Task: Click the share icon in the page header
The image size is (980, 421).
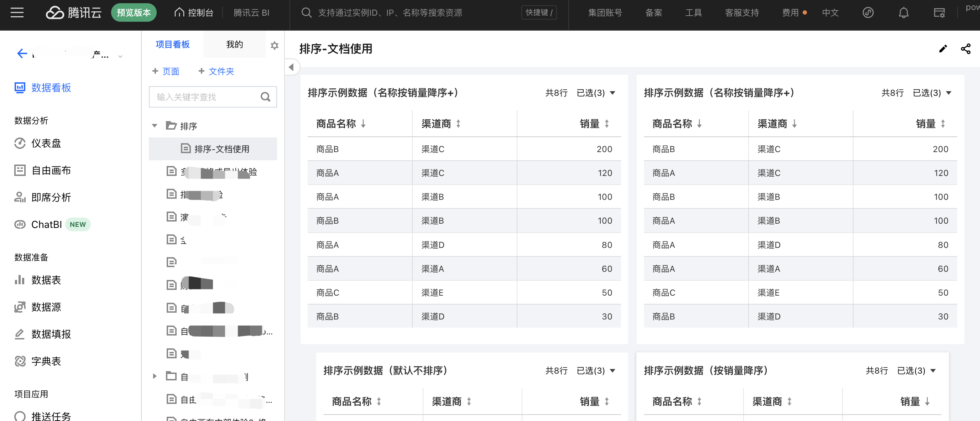Action: (965, 49)
